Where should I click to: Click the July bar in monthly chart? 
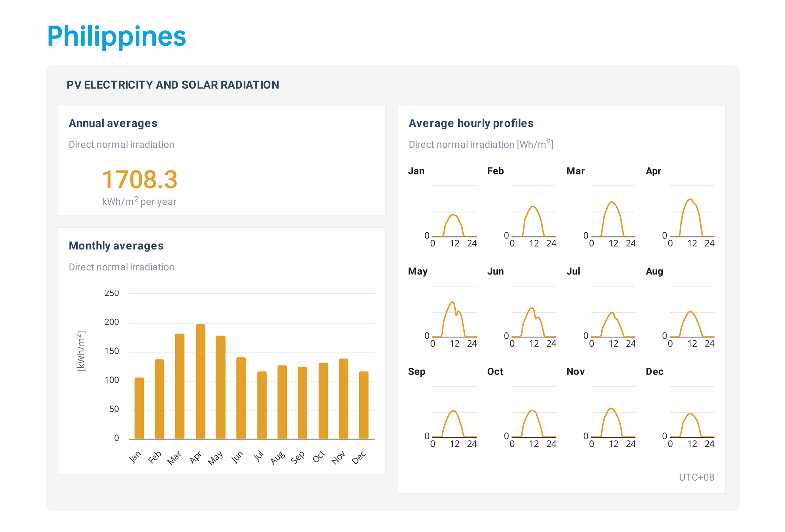(x=262, y=405)
